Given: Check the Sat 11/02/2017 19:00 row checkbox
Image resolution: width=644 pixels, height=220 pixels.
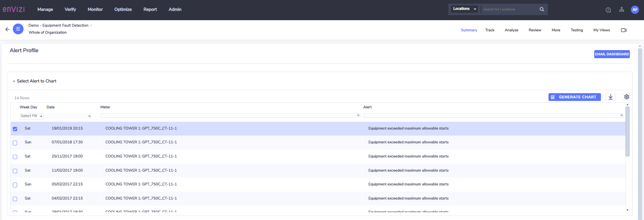Looking at the screenshot, I should coord(15,171).
